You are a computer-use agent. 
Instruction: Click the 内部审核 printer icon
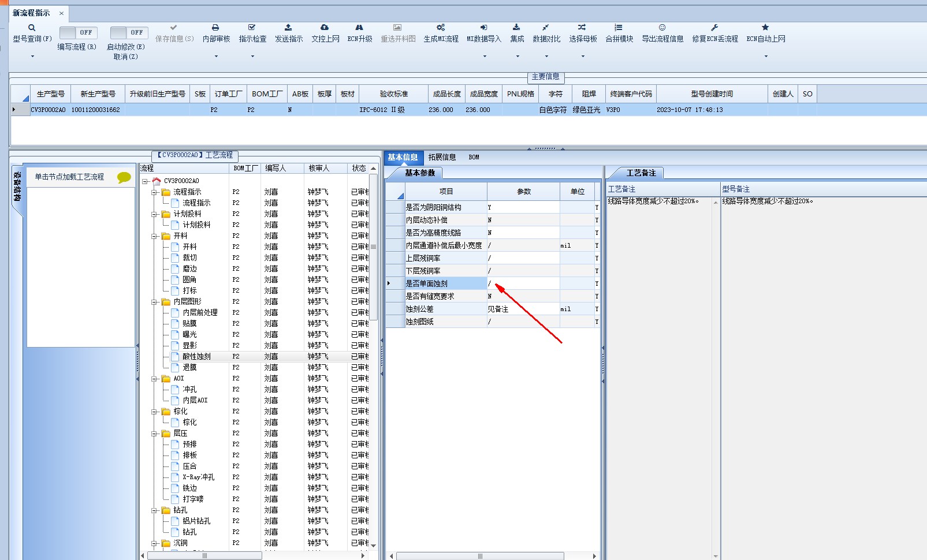pyautogui.click(x=215, y=27)
